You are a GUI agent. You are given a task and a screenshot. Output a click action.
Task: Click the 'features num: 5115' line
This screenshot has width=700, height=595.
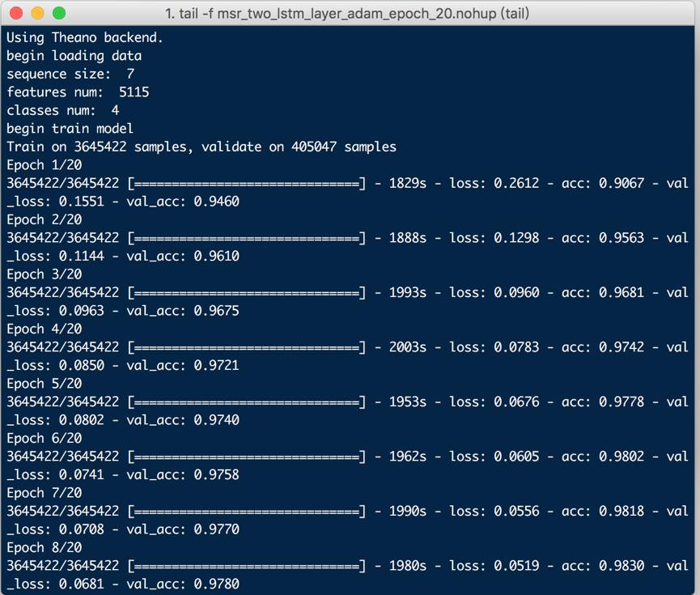pos(78,92)
